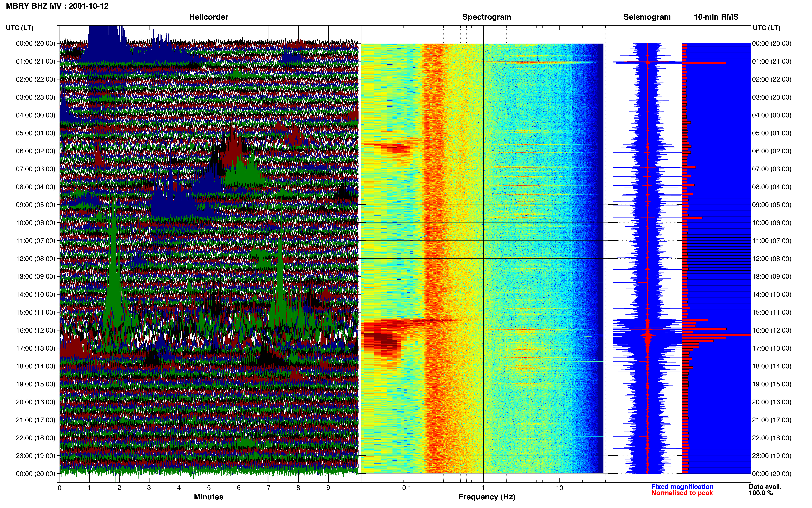Click the Normalised to peak legend text
The image size is (812, 508).
[x=682, y=493]
